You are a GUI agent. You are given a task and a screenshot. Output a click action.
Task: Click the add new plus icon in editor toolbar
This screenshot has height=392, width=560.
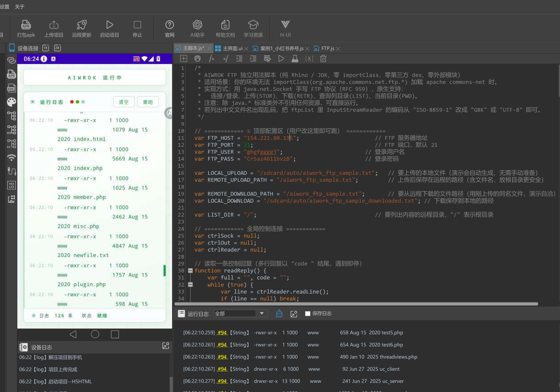[183, 58]
